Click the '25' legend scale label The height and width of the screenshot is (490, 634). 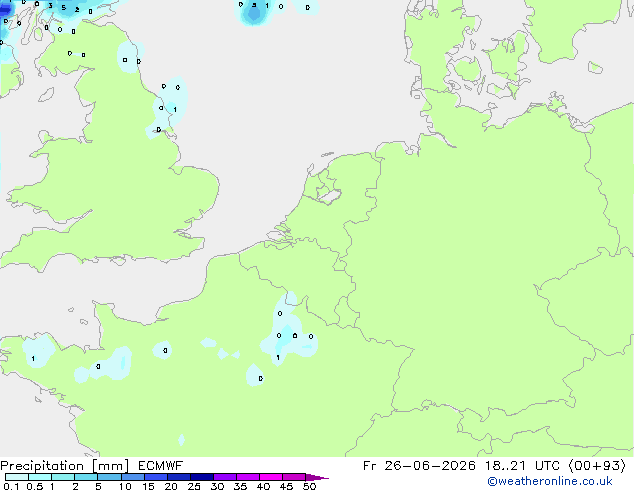194,486
